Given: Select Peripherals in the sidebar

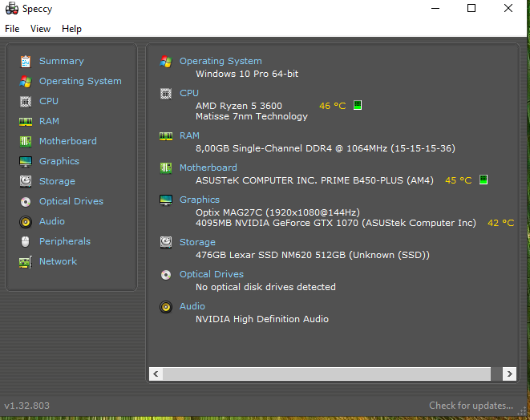Looking at the screenshot, I should 65,241.
